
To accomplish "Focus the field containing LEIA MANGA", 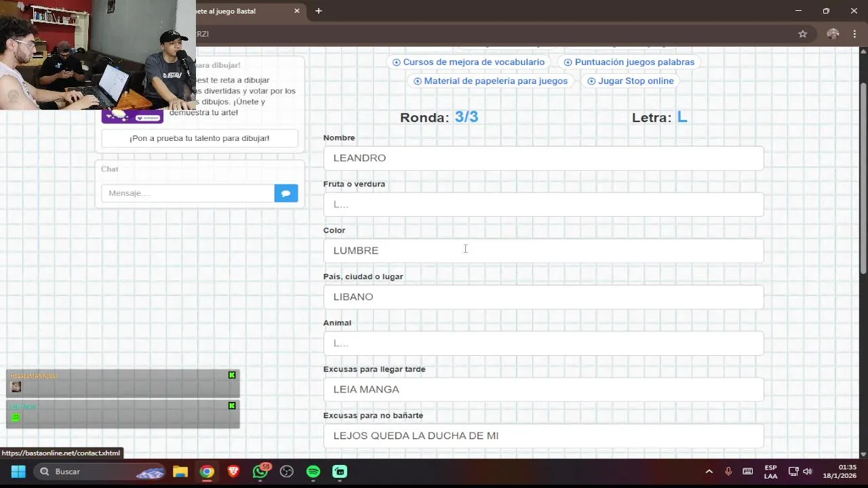I will pyautogui.click(x=543, y=390).
